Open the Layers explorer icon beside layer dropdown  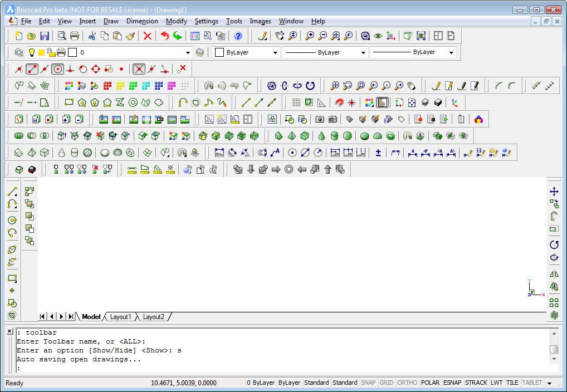click(19, 52)
